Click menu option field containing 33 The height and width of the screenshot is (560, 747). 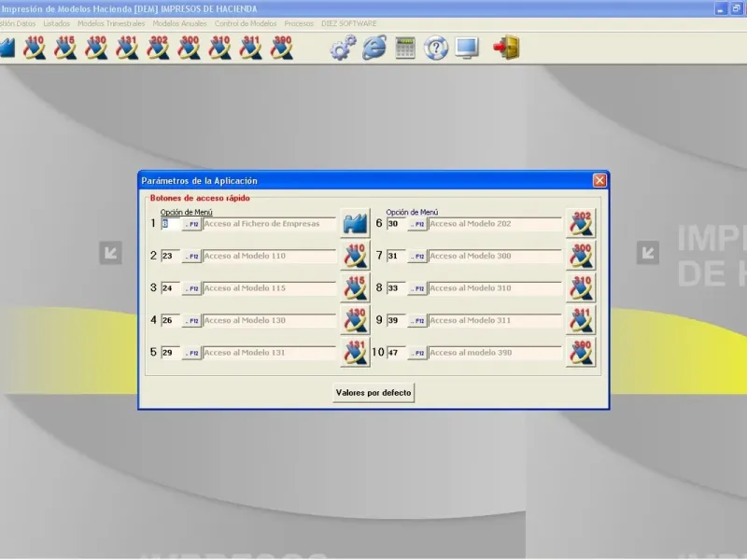click(x=396, y=288)
